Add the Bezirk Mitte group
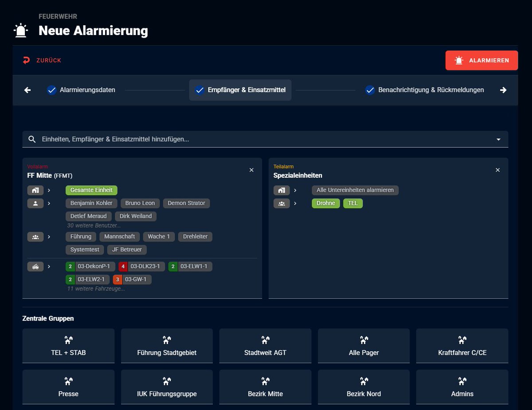 click(265, 387)
